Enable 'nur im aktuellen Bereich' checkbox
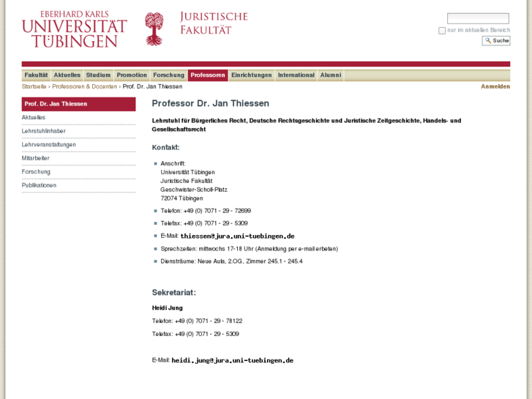The image size is (532, 399). [x=442, y=31]
